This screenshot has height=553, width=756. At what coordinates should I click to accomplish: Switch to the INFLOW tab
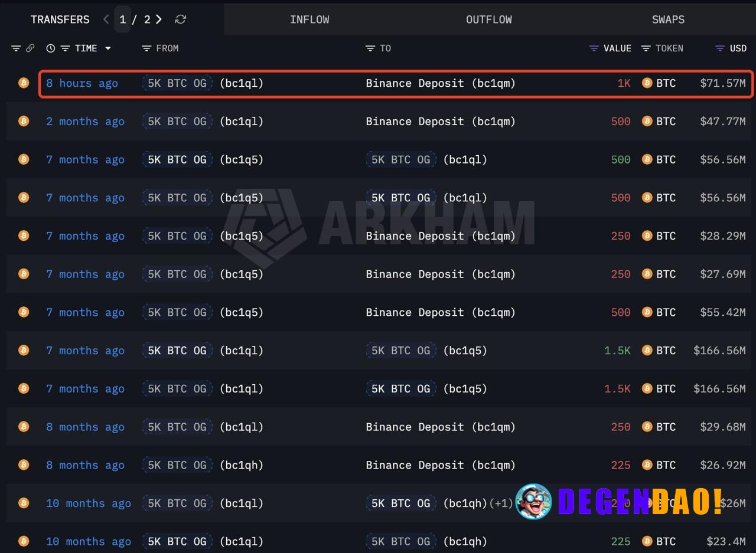coord(309,19)
